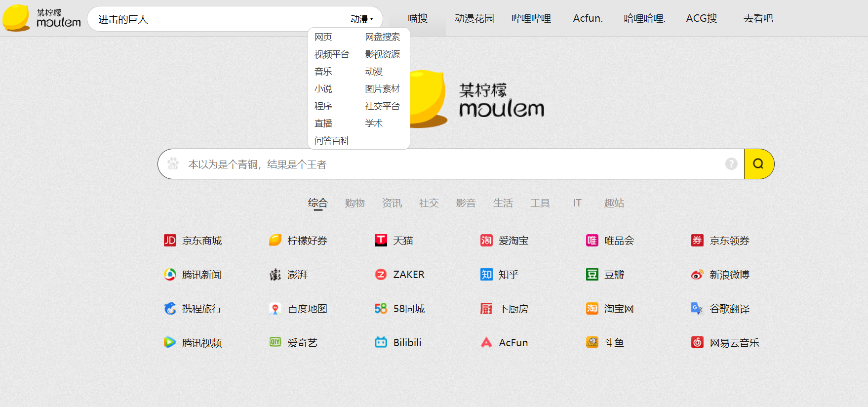Click the 天猫 Tmall icon
The width and height of the screenshot is (868, 407).
click(381, 241)
